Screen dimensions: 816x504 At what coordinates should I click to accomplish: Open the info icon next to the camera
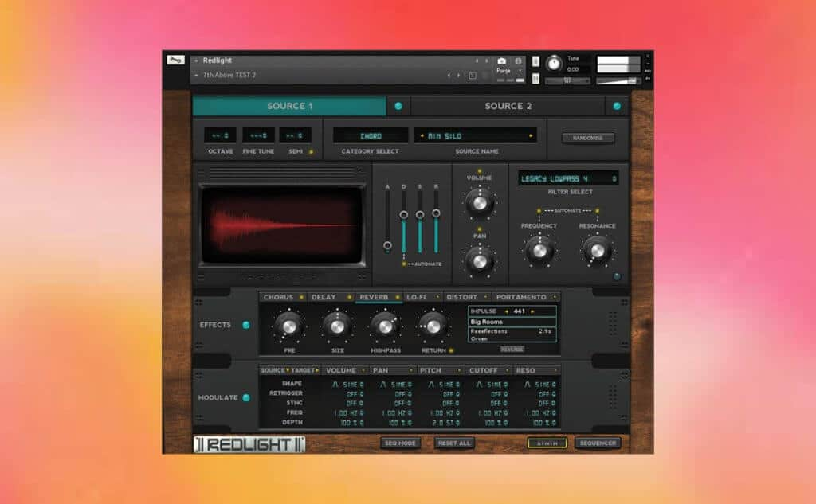(x=518, y=61)
